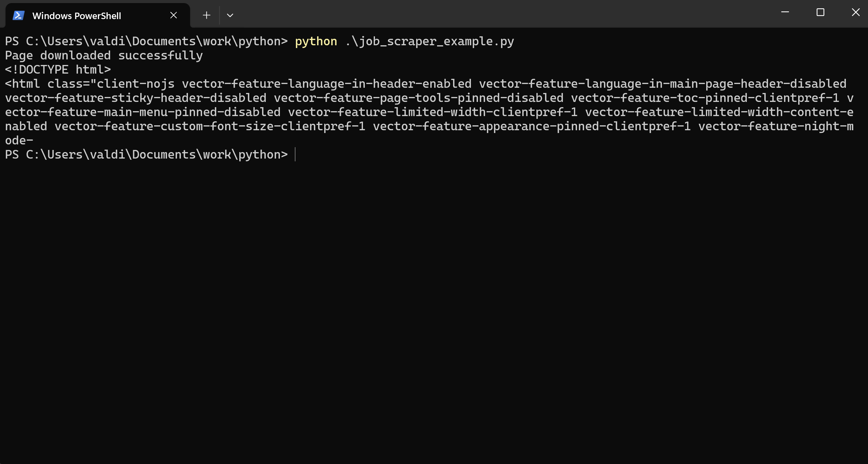Click the 'python' command text

pyautogui.click(x=316, y=41)
